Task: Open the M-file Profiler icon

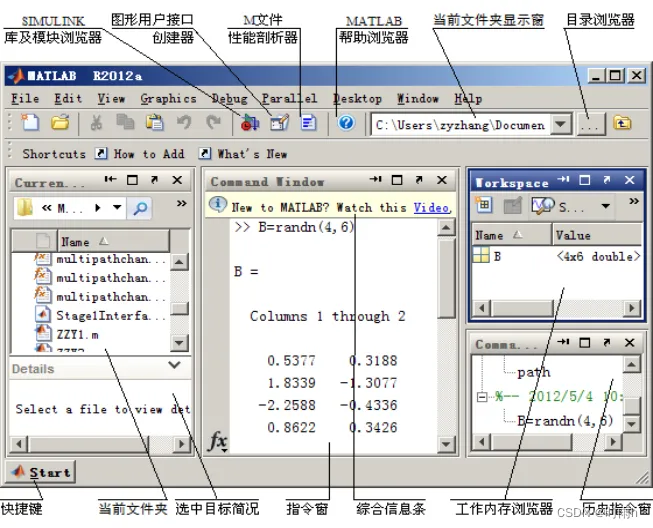Action: click(x=309, y=123)
